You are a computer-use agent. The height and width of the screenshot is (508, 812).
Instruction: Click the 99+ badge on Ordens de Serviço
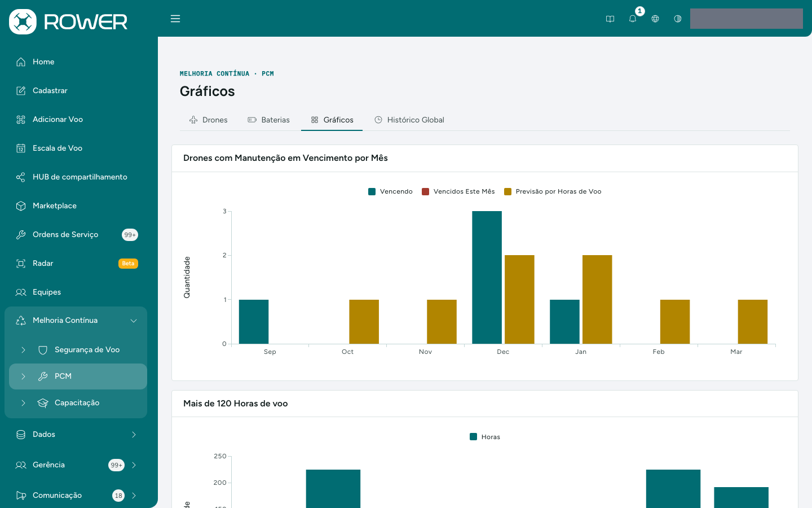tap(130, 235)
